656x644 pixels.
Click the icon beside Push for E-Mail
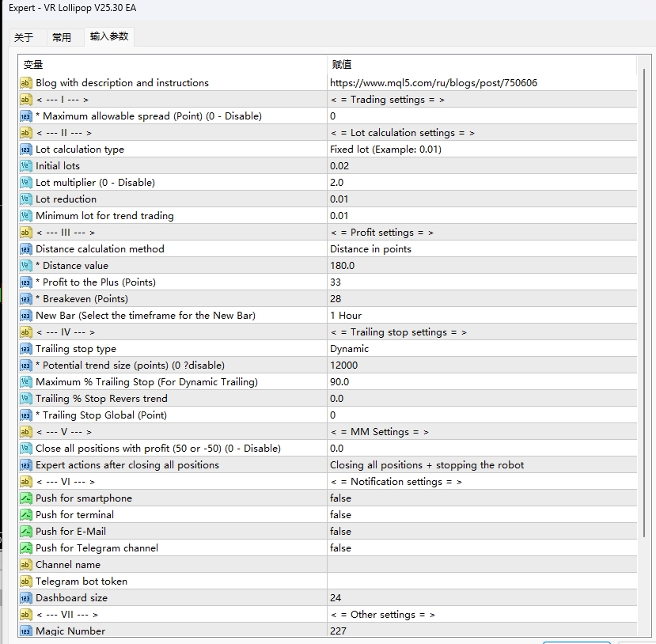(x=25, y=532)
